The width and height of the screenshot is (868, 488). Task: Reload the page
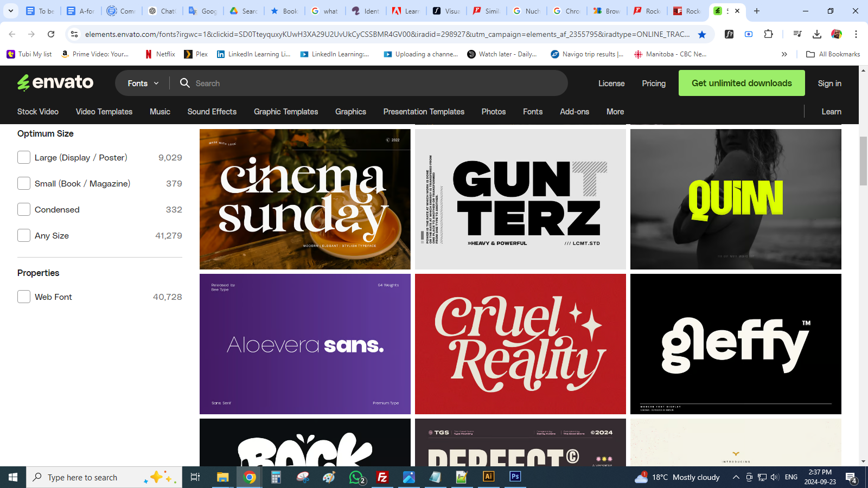coord(51,34)
